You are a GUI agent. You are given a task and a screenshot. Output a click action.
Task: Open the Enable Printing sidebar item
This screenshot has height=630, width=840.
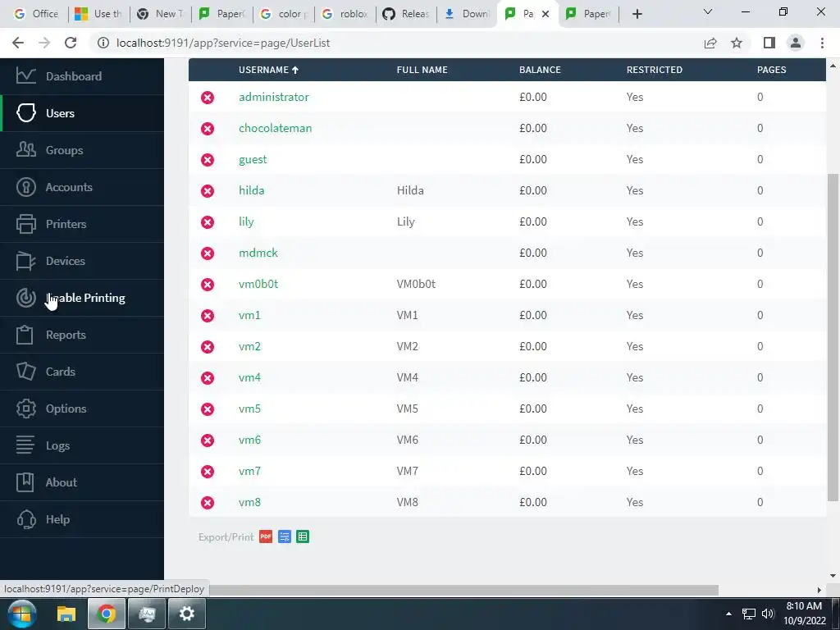(82, 298)
